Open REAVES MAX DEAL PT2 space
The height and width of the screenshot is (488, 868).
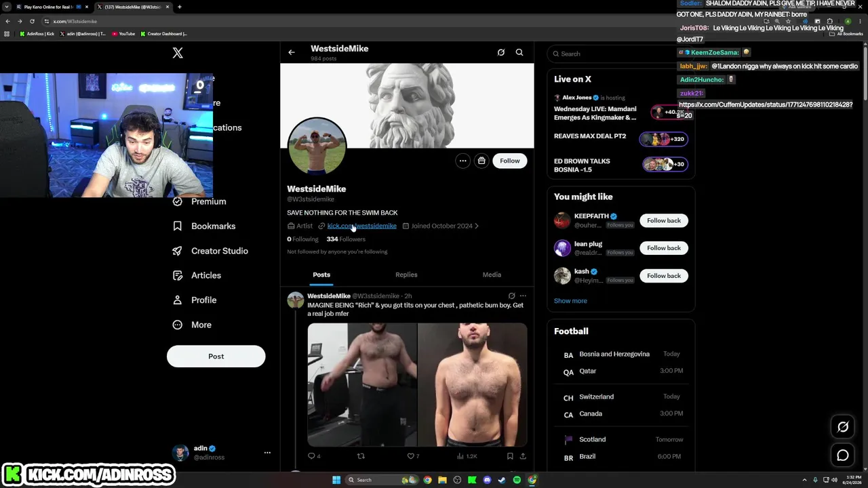pos(620,138)
